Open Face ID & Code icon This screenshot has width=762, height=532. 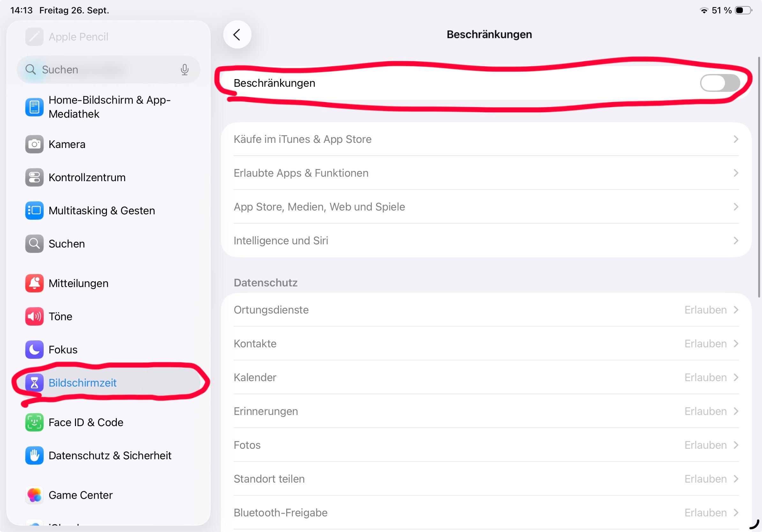[x=34, y=422]
